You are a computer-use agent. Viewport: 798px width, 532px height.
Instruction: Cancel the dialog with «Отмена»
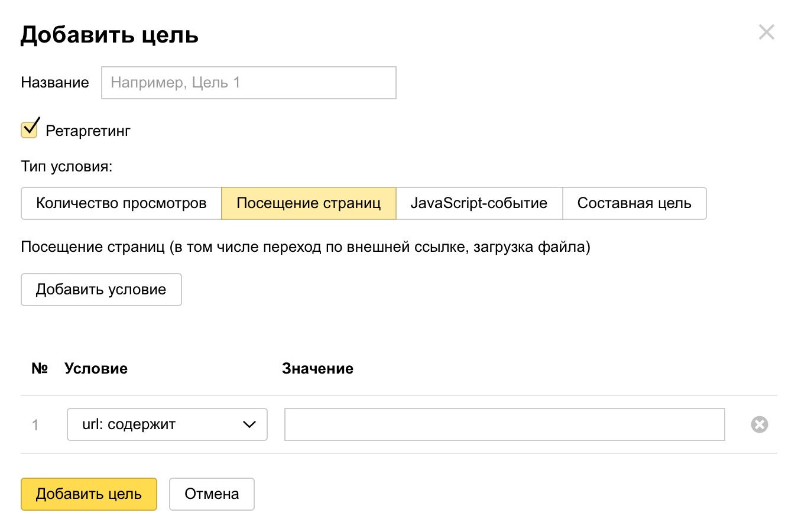click(x=212, y=494)
